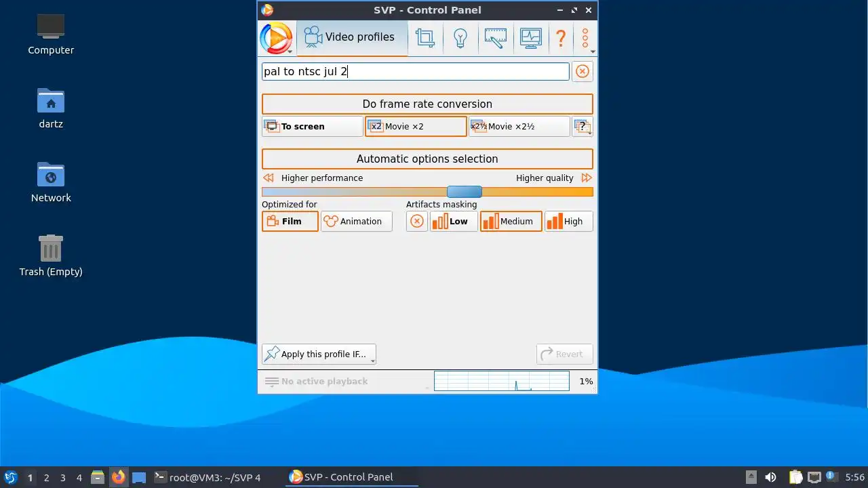
Task: Select the To screen frame rate option
Action: [313, 126]
